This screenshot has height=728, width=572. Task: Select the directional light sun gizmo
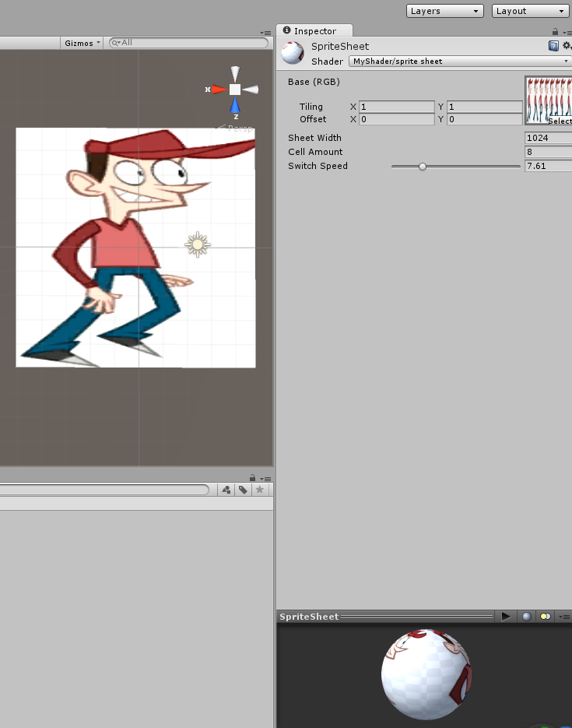(x=198, y=244)
